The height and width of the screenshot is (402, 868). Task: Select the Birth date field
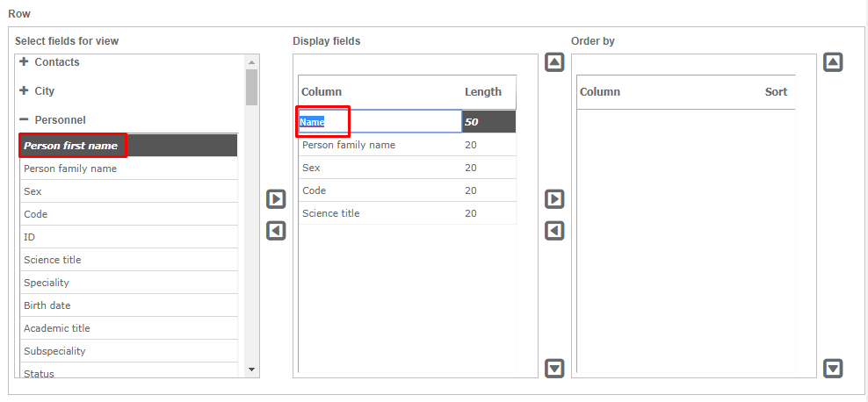click(47, 305)
